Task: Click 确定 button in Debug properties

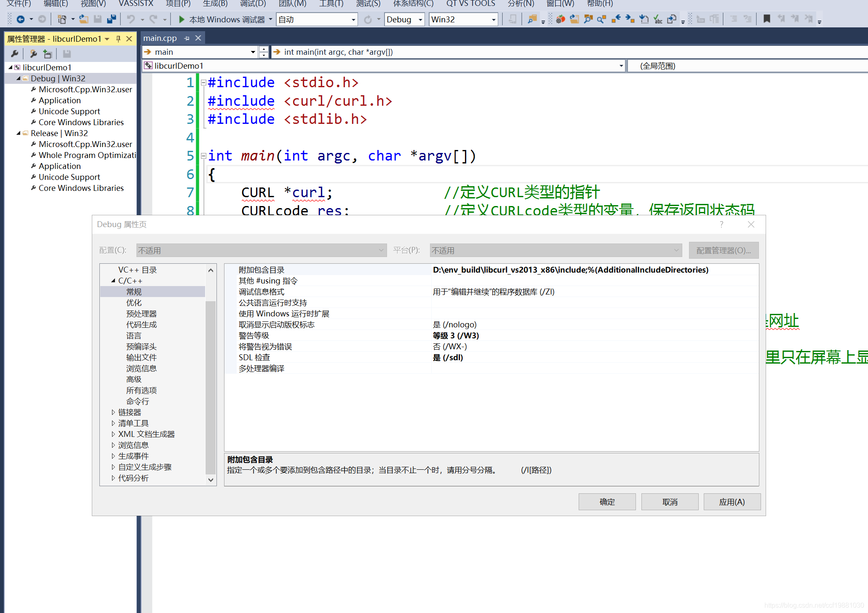Action: [607, 502]
